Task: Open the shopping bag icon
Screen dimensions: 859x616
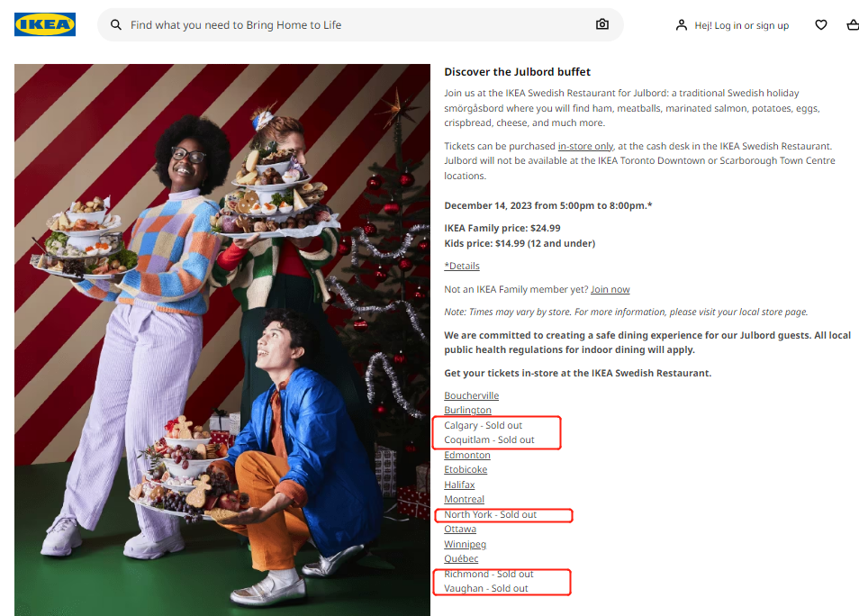Action: (853, 24)
